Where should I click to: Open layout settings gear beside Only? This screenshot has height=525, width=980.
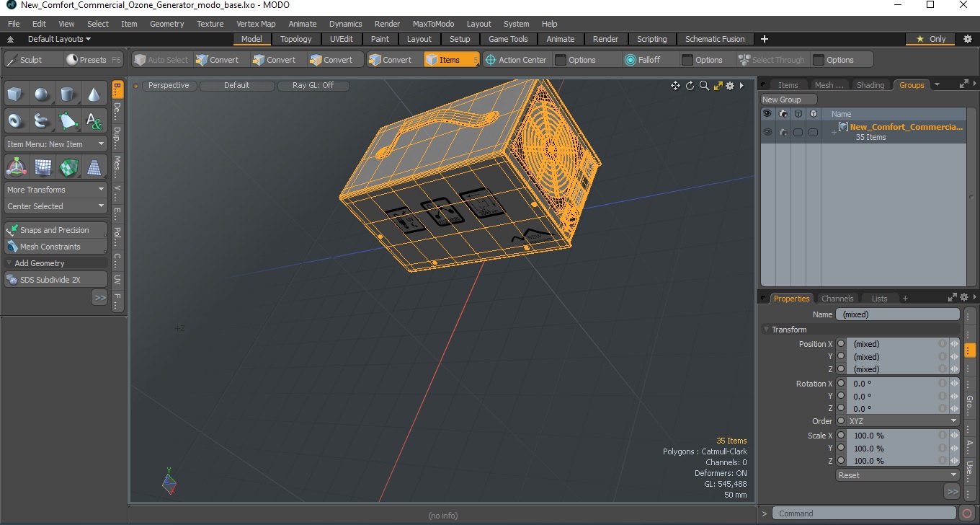[x=968, y=39]
